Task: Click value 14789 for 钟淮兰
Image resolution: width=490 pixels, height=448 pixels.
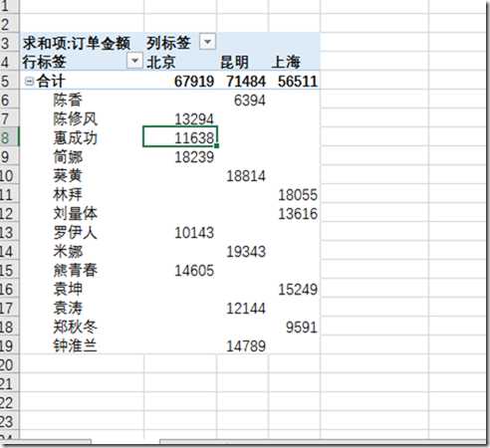Action: [x=246, y=346]
